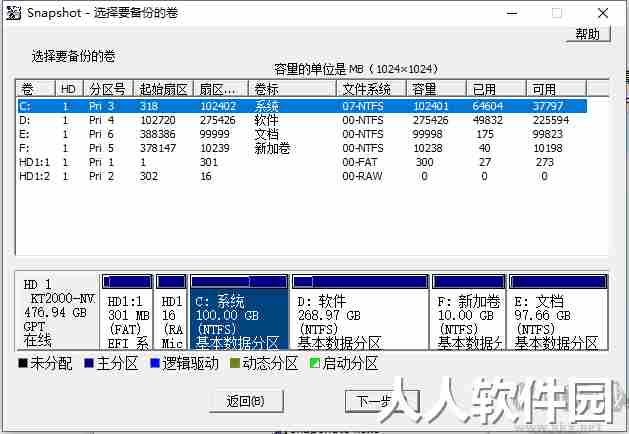629x434 pixels.
Task: Click the 225594 free space value
Action: click(x=551, y=120)
